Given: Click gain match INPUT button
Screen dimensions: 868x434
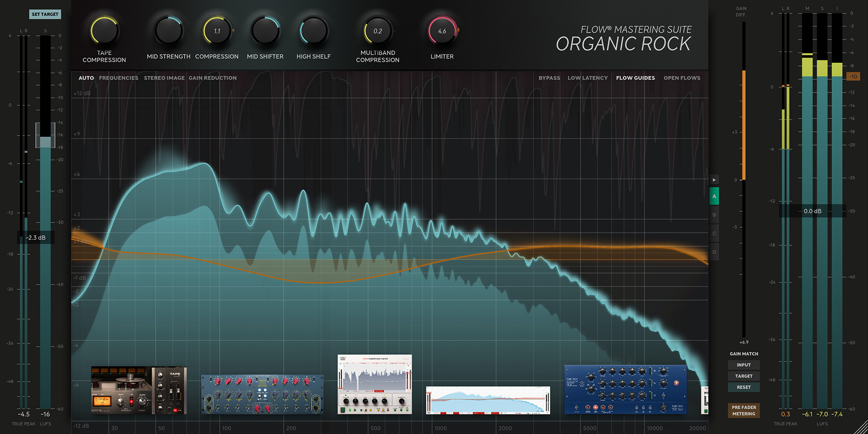Looking at the screenshot, I should pos(744,365).
